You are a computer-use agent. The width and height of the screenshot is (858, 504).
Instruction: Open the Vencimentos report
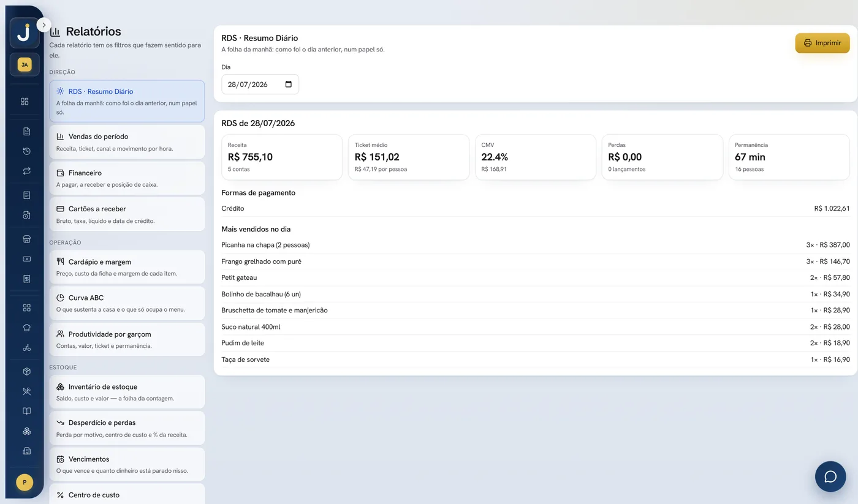pos(127,464)
